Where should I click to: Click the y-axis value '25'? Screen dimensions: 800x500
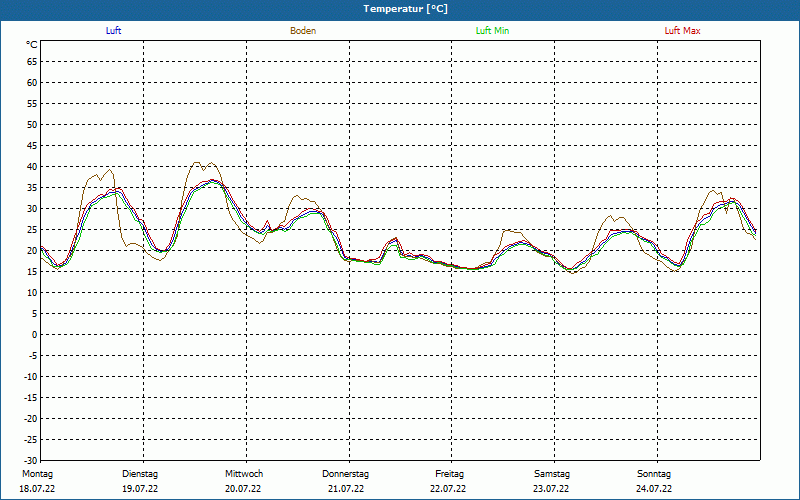click(x=32, y=230)
